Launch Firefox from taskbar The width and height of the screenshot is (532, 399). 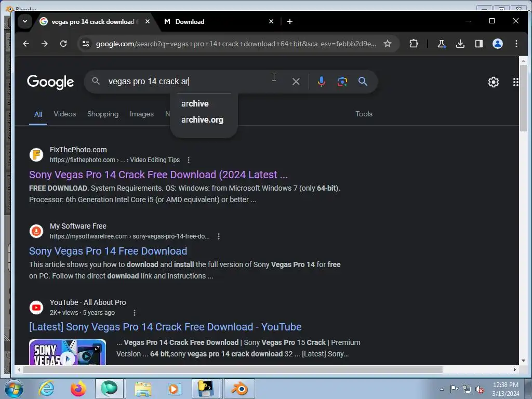point(78,389)
